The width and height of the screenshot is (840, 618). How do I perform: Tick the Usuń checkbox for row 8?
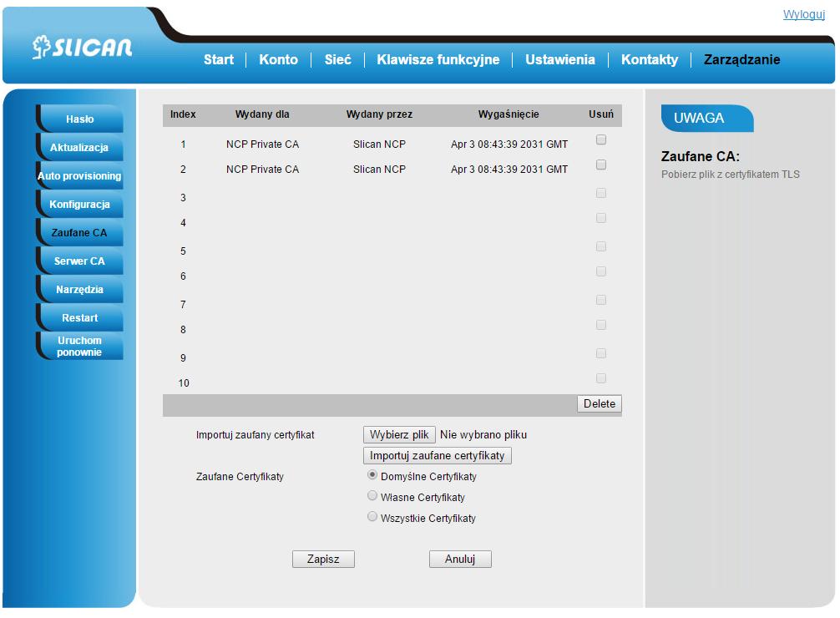(x=601, y=325)
